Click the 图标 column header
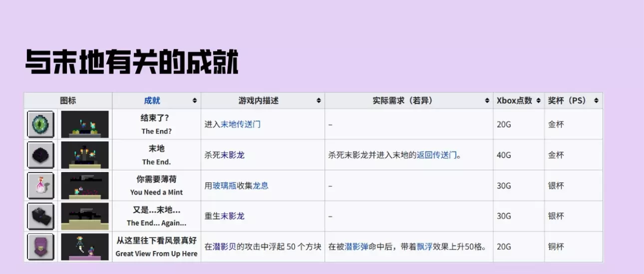Image resolution: width=644 pixels, height=274 pixels. point(68,100)
